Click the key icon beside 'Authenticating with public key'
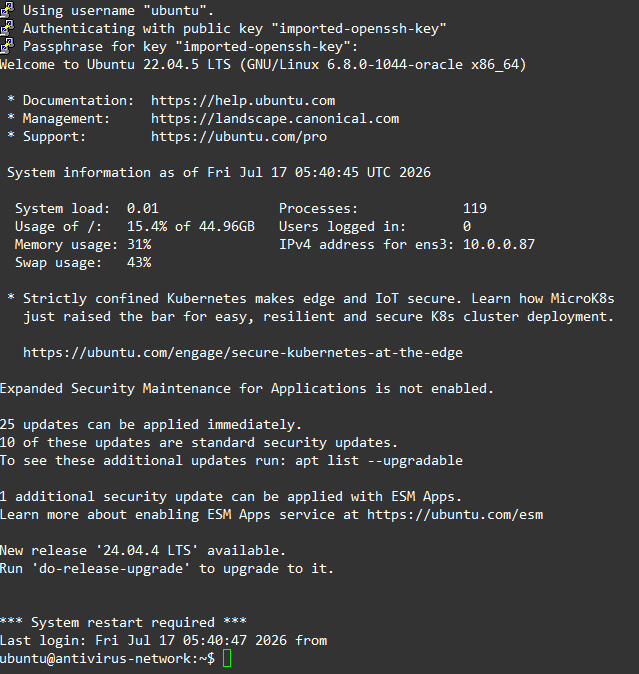This screenshot has width=639, height=674. pyautogui.click(x=6, y=28)
